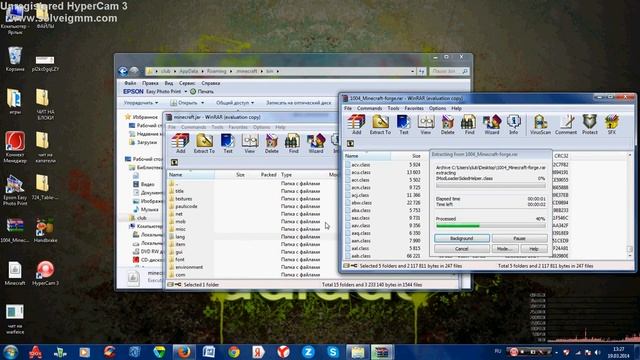This screenshot has height=360, width=640.
Task: Select paulscode folder in minecraft.jar list
Action: [x=186, y=207]
